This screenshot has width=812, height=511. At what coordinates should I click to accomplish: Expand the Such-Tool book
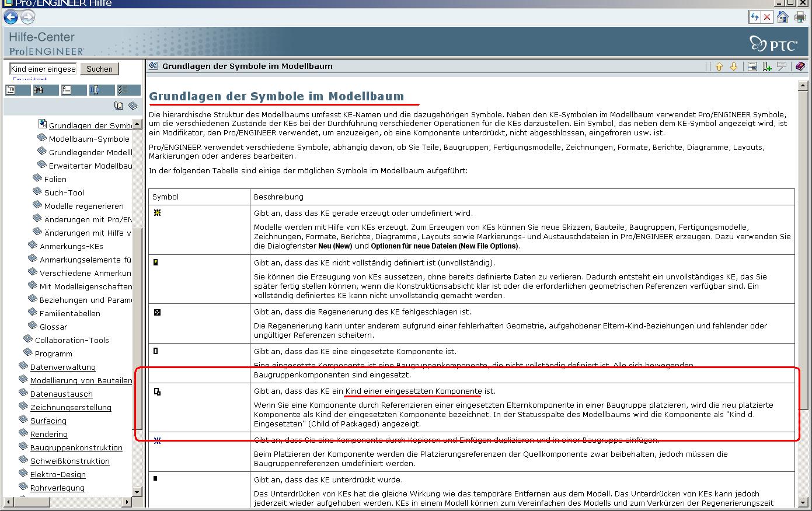(64, 192)
